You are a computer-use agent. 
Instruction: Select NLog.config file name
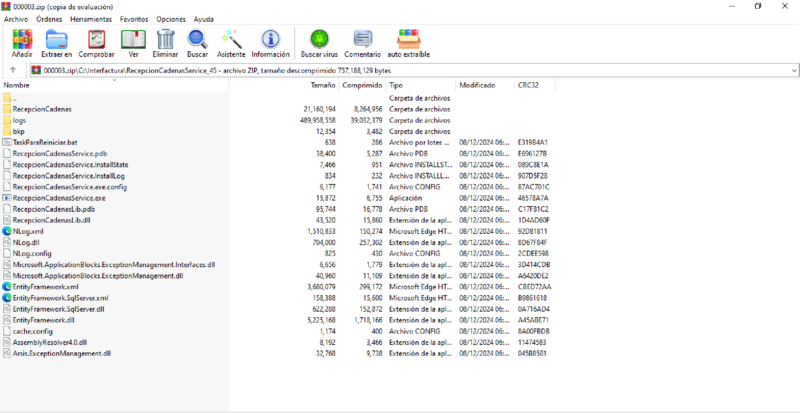pos(32,254)
